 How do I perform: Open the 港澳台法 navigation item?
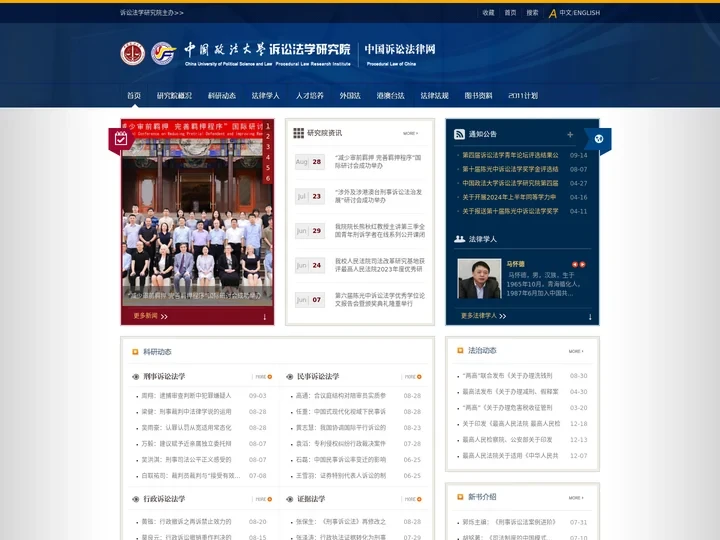click(x=390, y=96)
